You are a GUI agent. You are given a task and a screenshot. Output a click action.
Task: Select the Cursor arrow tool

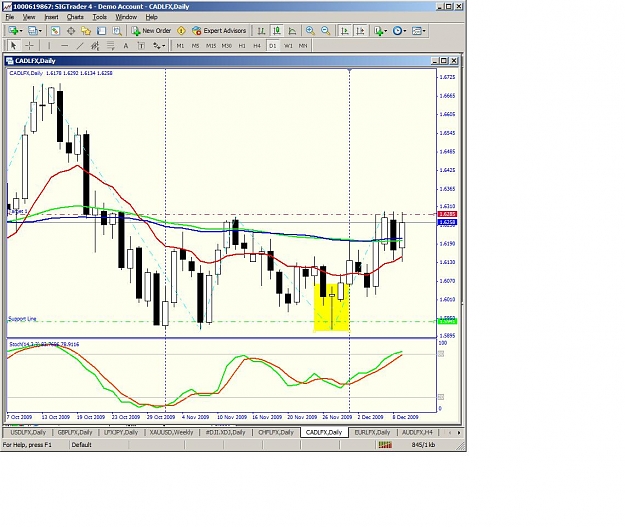click(14, 46)
